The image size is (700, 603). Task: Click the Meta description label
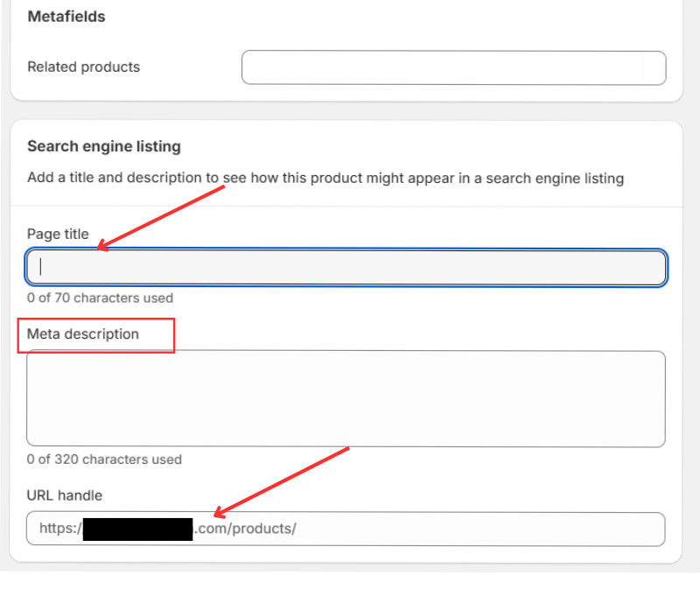pos(83,334)
